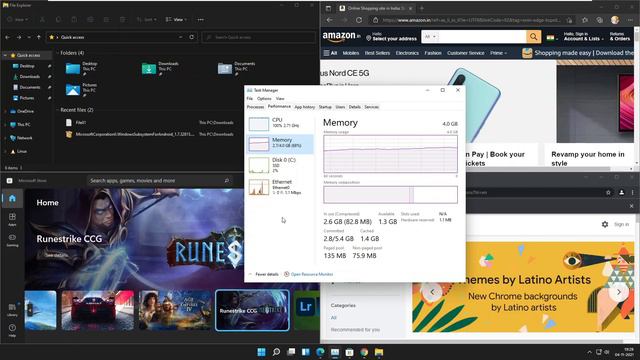
Task: Collapse Quick access in navigation pane
Action: pos(5,55)
